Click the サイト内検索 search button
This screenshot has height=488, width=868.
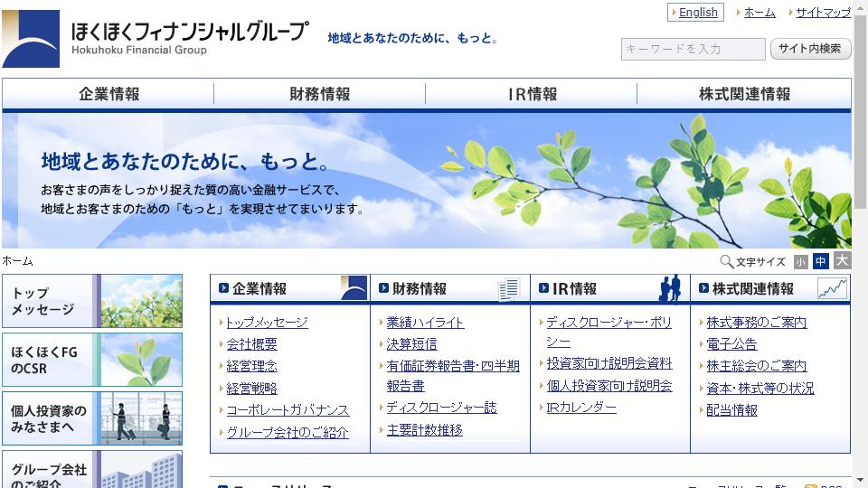810,49
